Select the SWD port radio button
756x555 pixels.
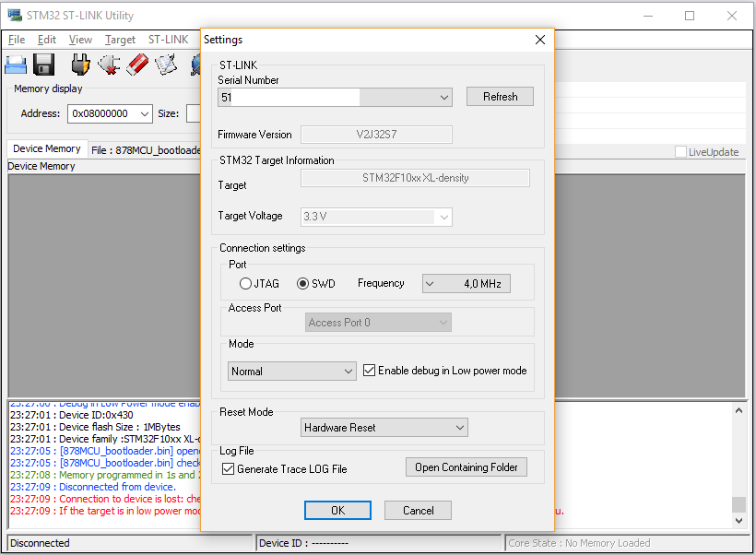[302, 284]
